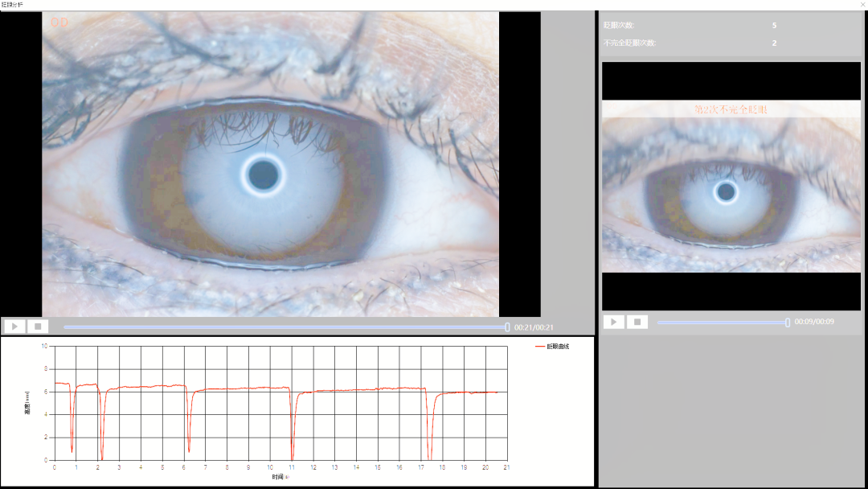Viewport: 868px width, 489px height.
Task: Click the main video time 00:21/00:21
Action: [534, 327]
